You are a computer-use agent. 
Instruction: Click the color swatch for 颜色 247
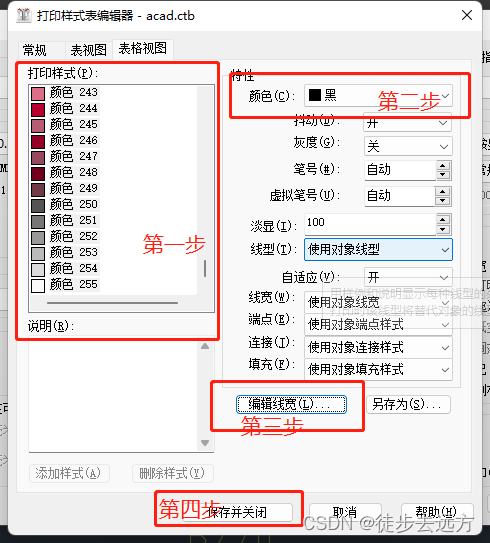coord(38,157)
